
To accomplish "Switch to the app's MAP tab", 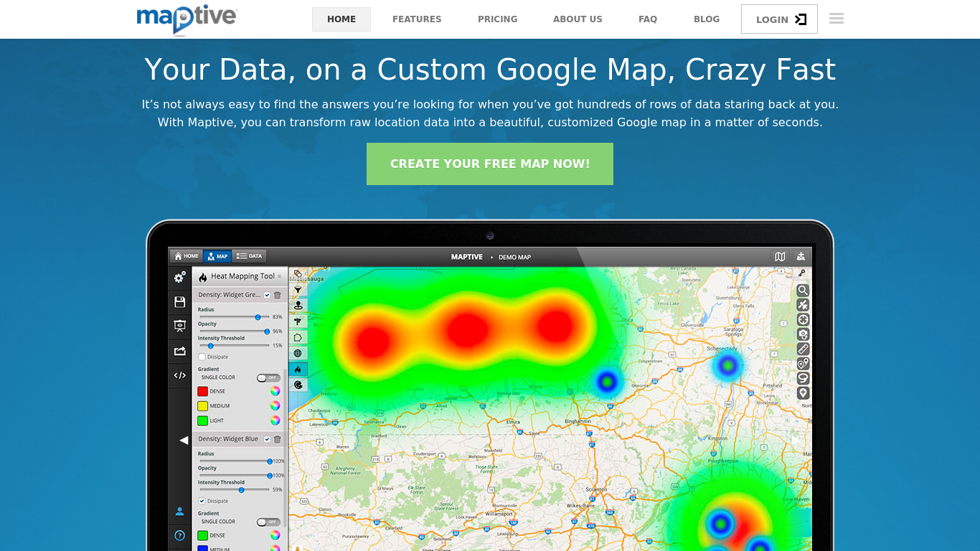I will click(x=217, y=256).
